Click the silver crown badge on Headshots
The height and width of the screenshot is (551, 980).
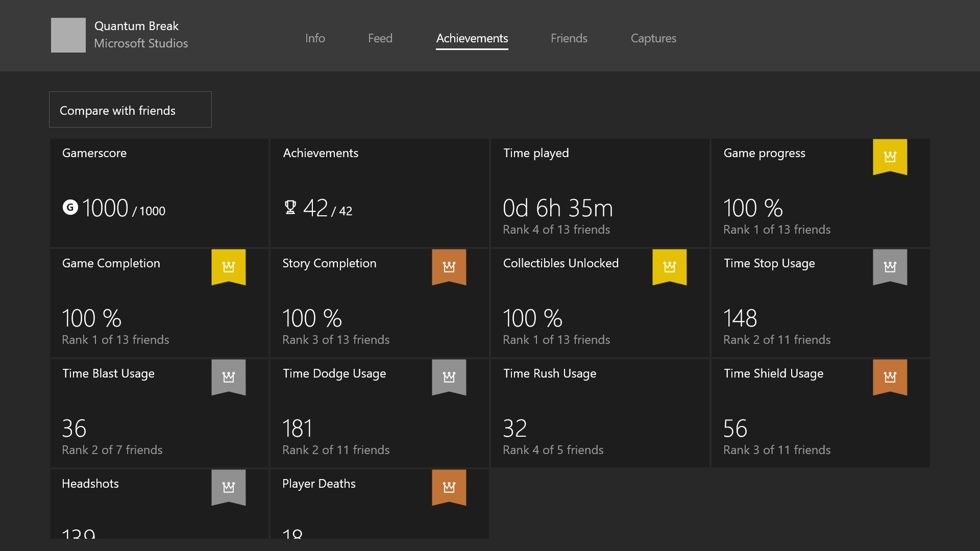tap(228, 487)
